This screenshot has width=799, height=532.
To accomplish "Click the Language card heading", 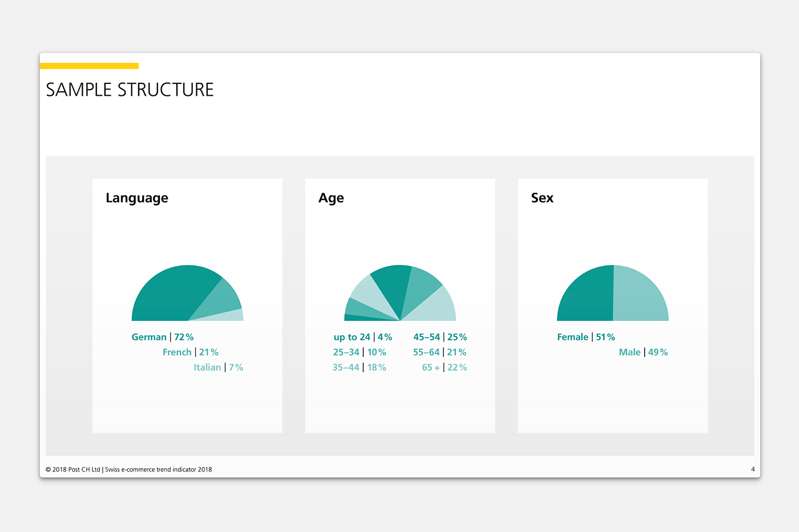I will pyautogui.click(x=137, y=198).
